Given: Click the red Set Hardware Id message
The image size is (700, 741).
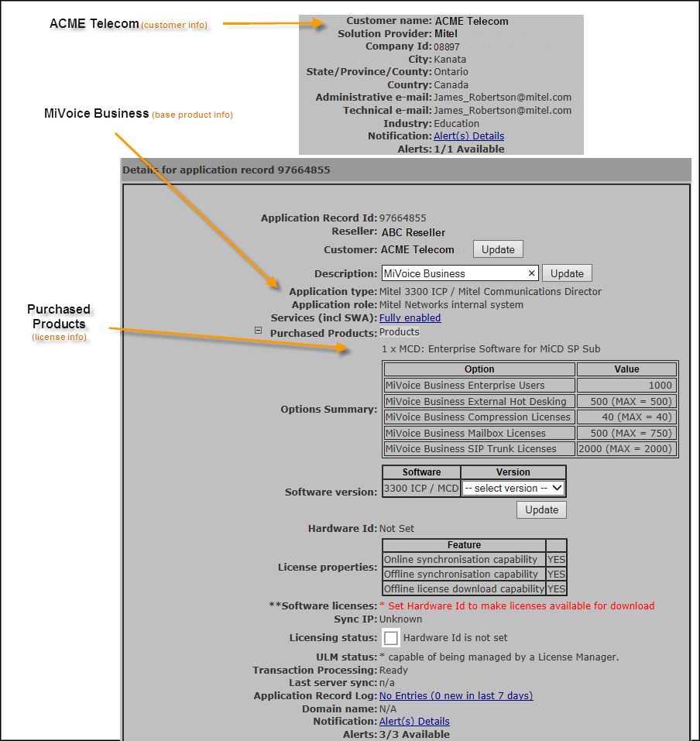Looking at the screenshot, I should (x=517, y=605).
